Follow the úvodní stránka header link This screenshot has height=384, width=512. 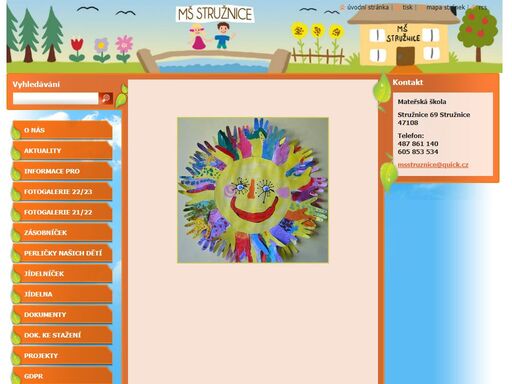(367, 7)
